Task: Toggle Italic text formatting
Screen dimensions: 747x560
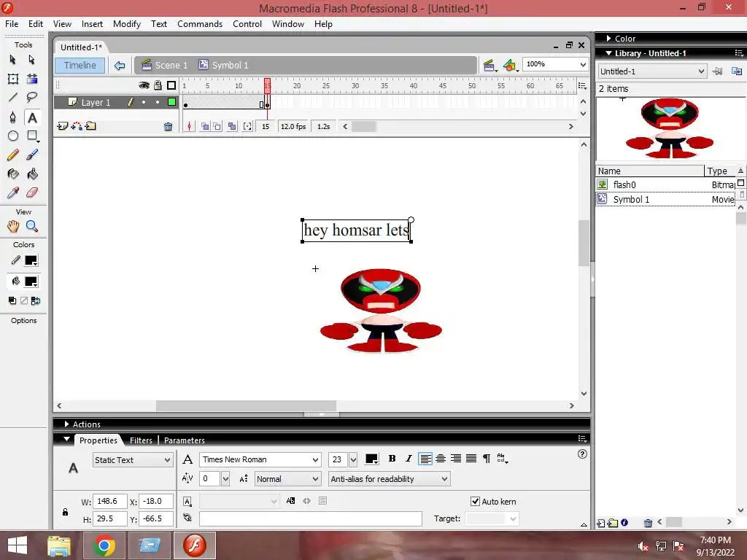Action: click(x=409, y=459)
